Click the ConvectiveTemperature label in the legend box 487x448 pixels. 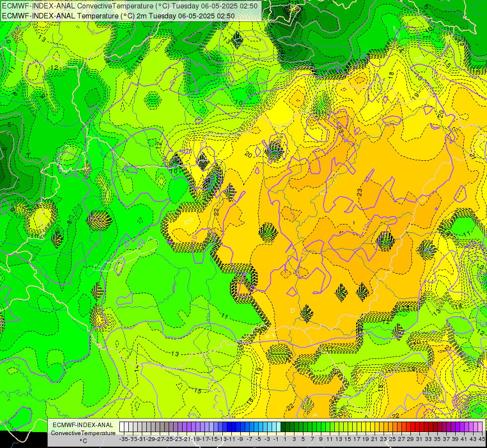(x=83, y=433)
